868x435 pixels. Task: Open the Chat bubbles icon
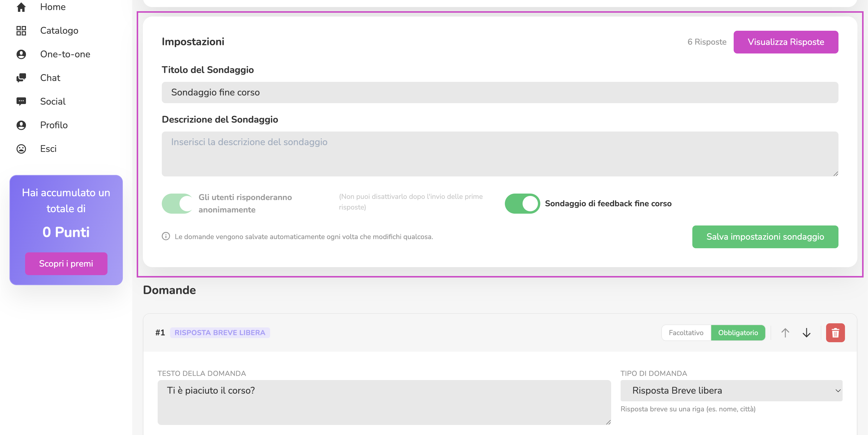pos(21,78)
